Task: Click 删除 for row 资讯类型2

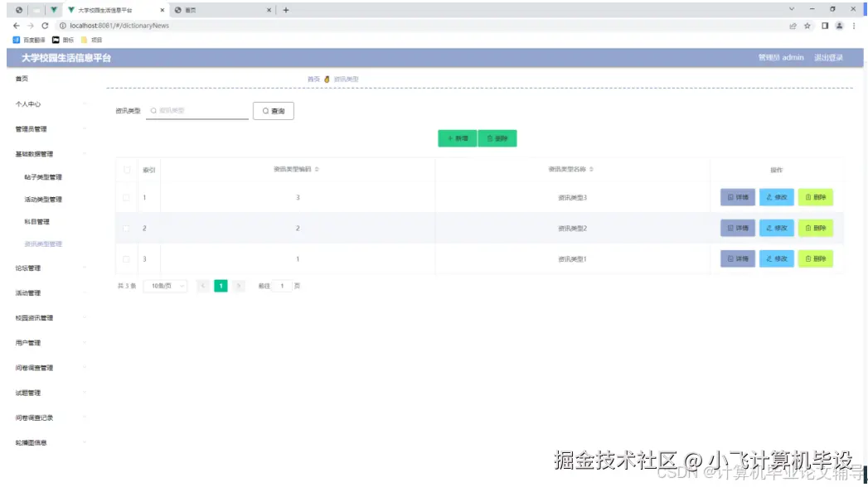Action: [816, 228]
